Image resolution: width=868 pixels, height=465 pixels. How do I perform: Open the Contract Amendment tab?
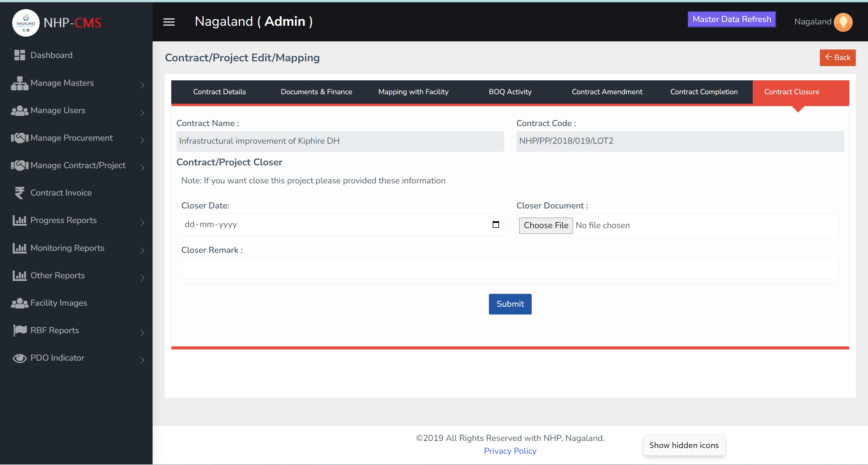[x=607, y=92]
